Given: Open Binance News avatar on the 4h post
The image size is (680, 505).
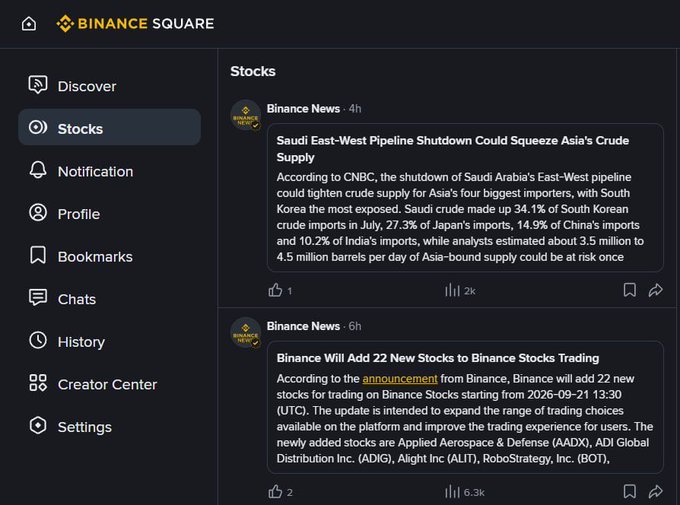Looking at the screenshot, I should coord(245,115).
